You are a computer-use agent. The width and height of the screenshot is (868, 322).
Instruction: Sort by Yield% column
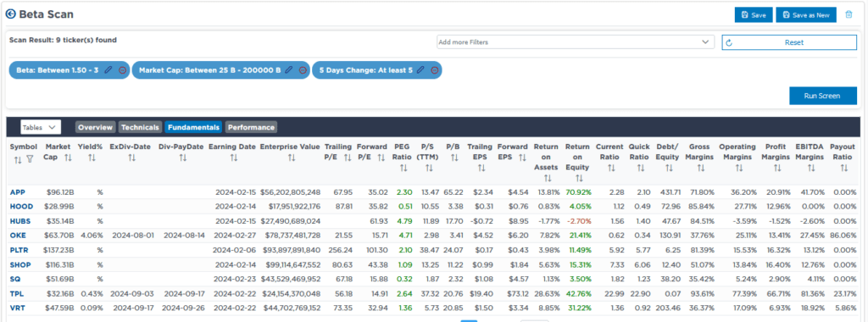(x=92, y=158)
